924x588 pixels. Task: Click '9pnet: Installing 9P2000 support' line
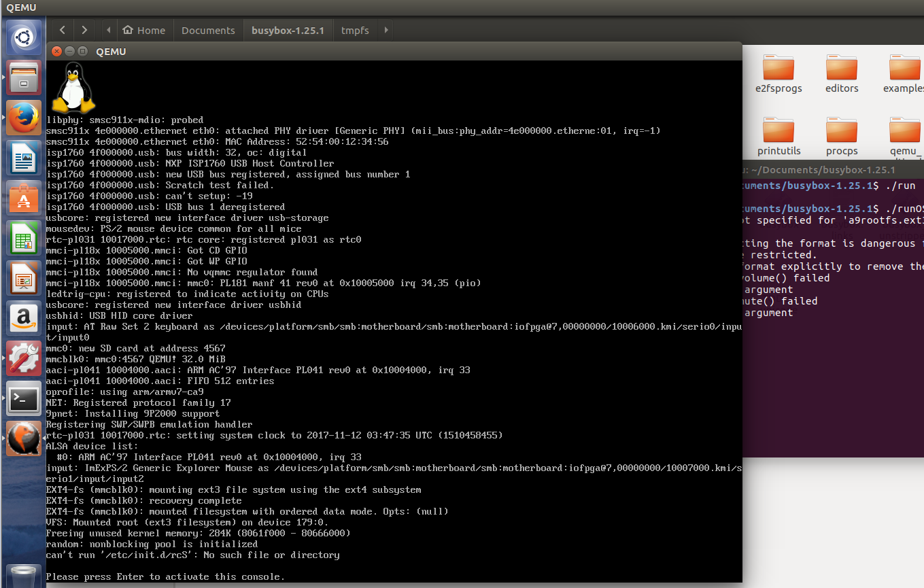click(133, 413)
